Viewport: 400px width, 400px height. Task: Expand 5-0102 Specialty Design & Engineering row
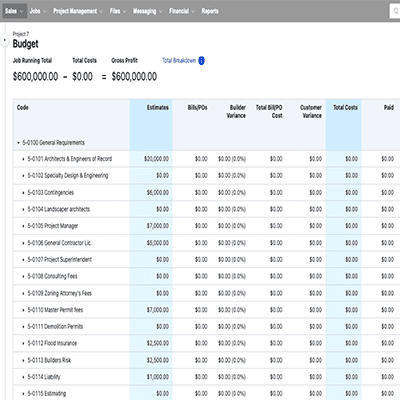click(x=23, y=176)
